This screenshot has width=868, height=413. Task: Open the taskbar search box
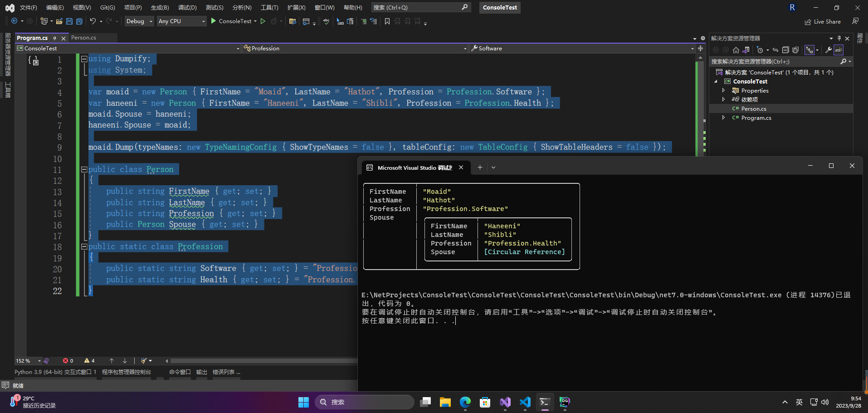(365, 402)
